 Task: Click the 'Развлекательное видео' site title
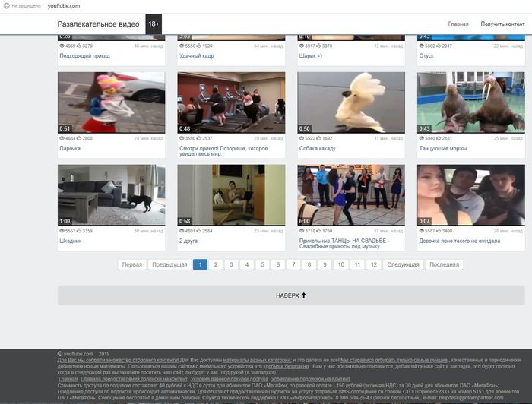coord(98,24)
